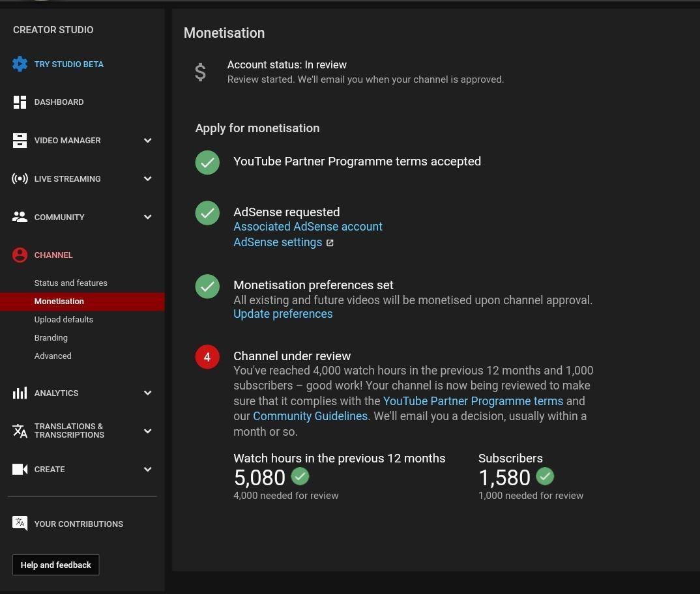The width and height of the screenshot is (700, 594).
Task: Click the Translations & Transcriptions icon
Action: pos(20,431)
